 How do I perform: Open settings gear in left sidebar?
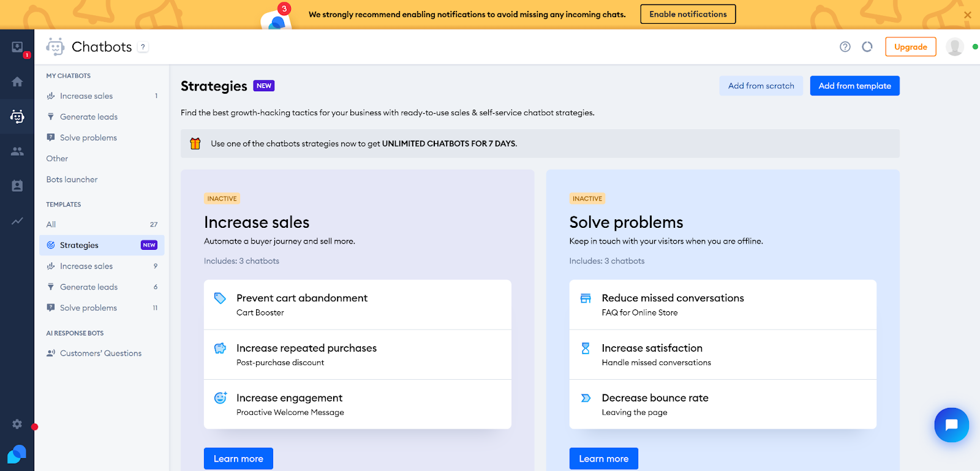[17, 424]
